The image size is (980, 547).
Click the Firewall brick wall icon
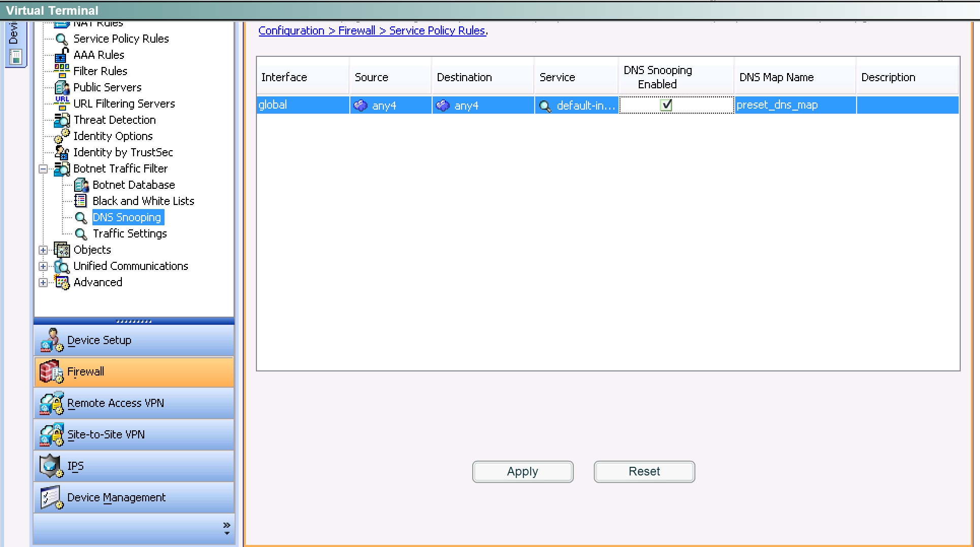(51, 371)
